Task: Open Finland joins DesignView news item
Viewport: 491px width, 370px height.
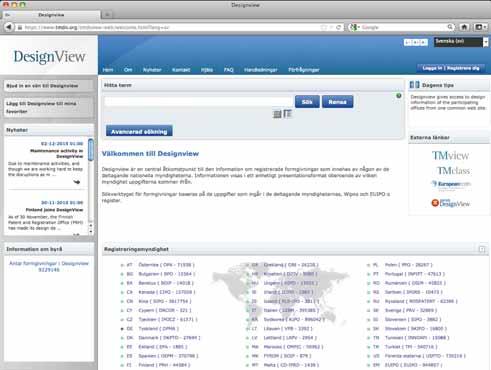Action: coord(54,210)
